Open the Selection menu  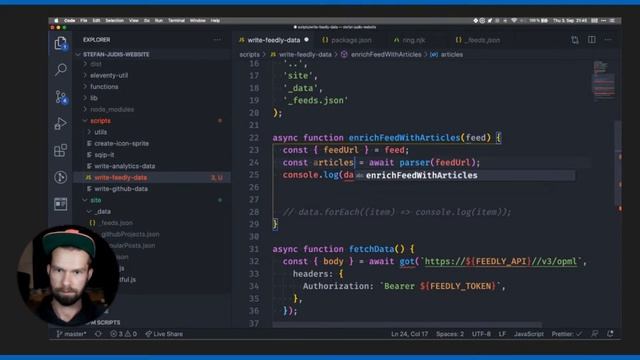(x=115, y=20)
